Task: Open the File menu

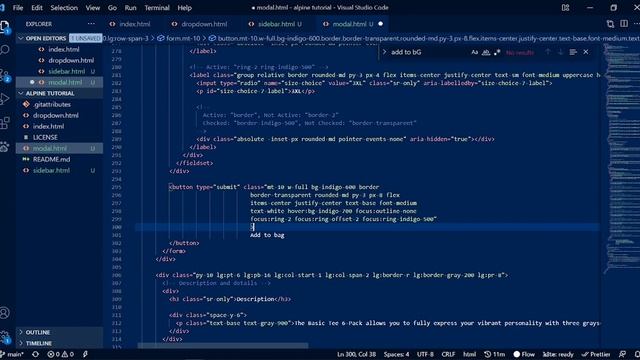Action: pyautogui.click(x=18, y=7)
